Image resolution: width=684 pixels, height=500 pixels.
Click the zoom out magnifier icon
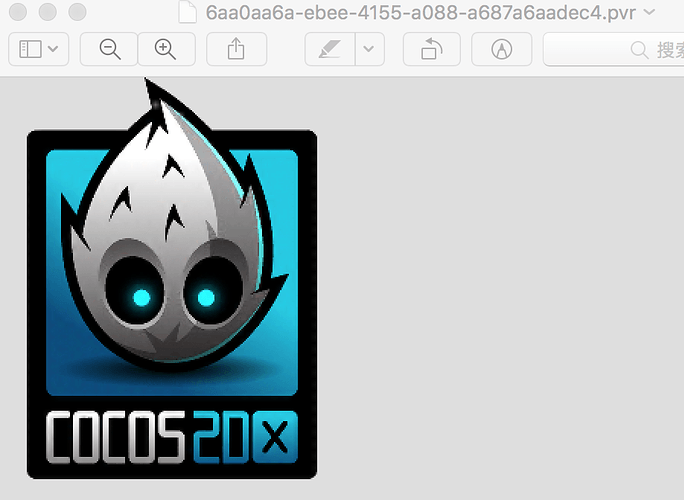tap(109, 49)
